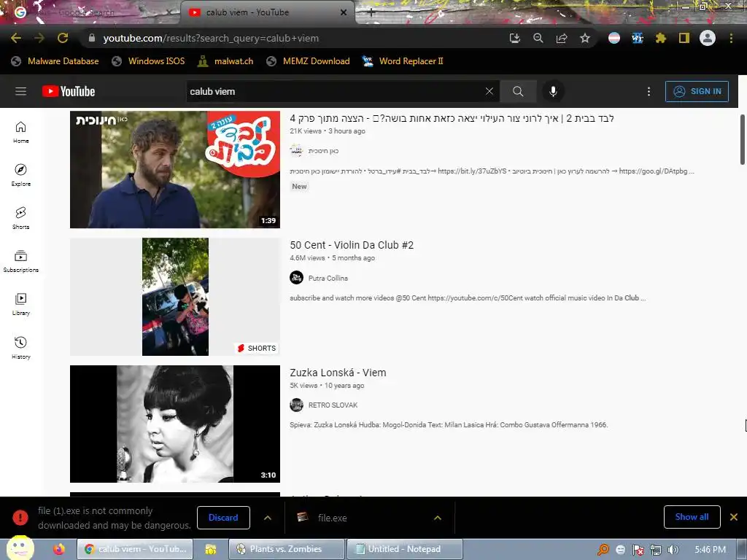
Task: Click the taskbar folder icon
Action: (211, 549)
